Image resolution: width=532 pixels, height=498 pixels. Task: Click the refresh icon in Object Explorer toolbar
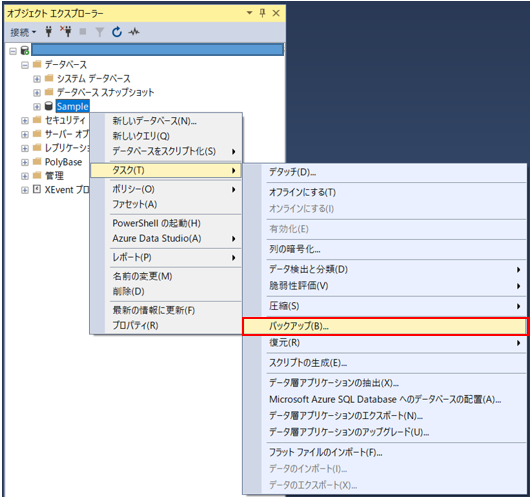pos(117,32)
